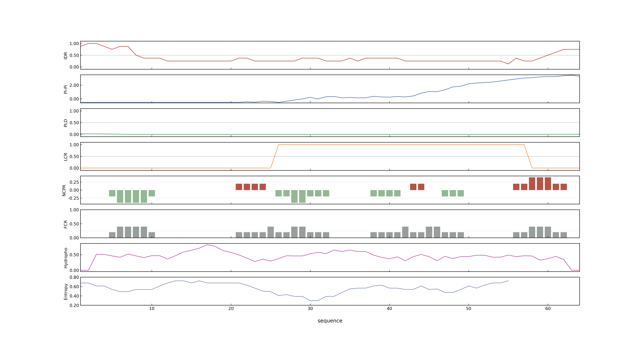Viewport: 644px width, 343px height.
Task: Click the 1.00 tick on IDR axis
Action: pos(74,44)
